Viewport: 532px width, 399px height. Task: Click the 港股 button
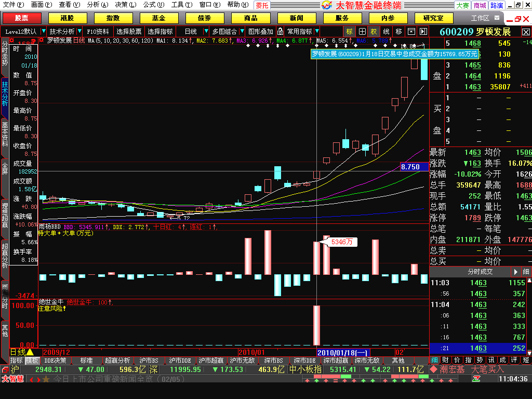[67, 18]
